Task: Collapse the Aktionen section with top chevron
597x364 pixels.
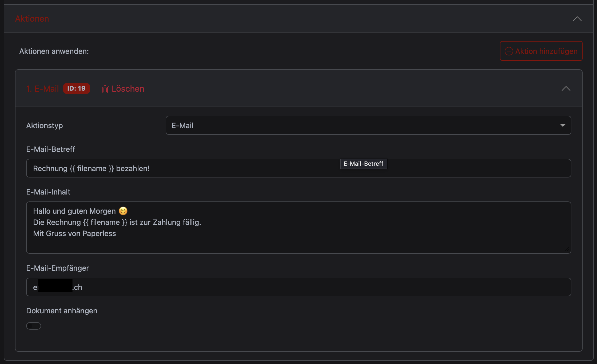Action: point(577,19)
